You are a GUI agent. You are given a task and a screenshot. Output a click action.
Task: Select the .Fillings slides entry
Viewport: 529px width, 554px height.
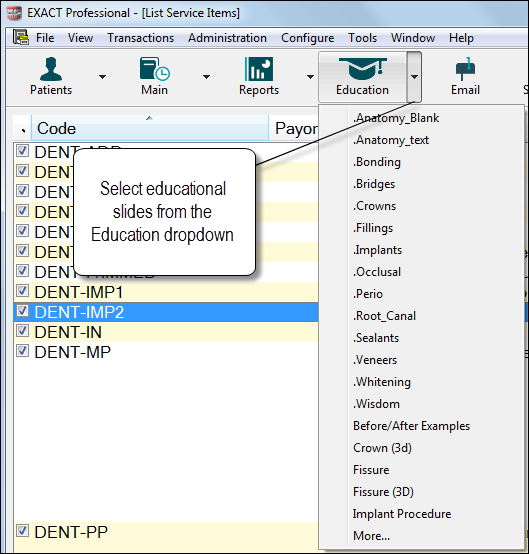[x=373, y=228]
